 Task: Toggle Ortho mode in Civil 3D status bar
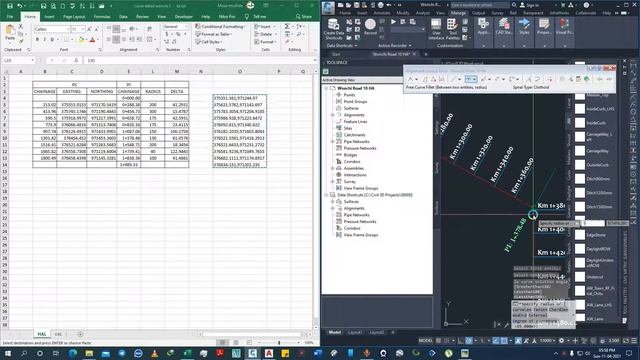pos(460,340)
